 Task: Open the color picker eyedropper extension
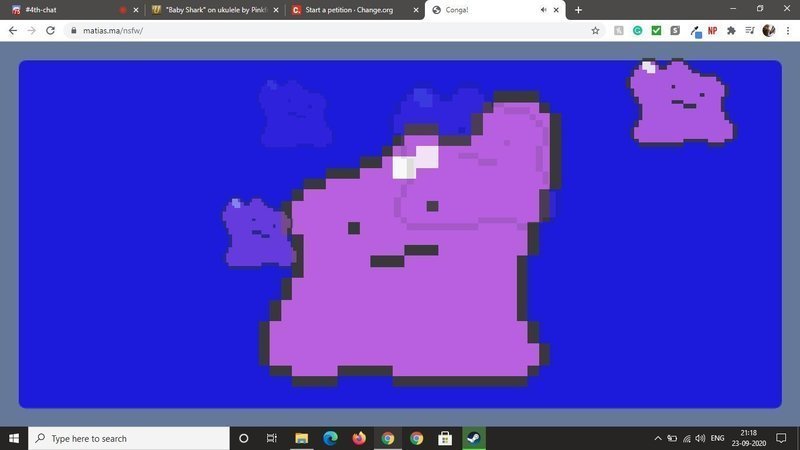coord(693,30)
